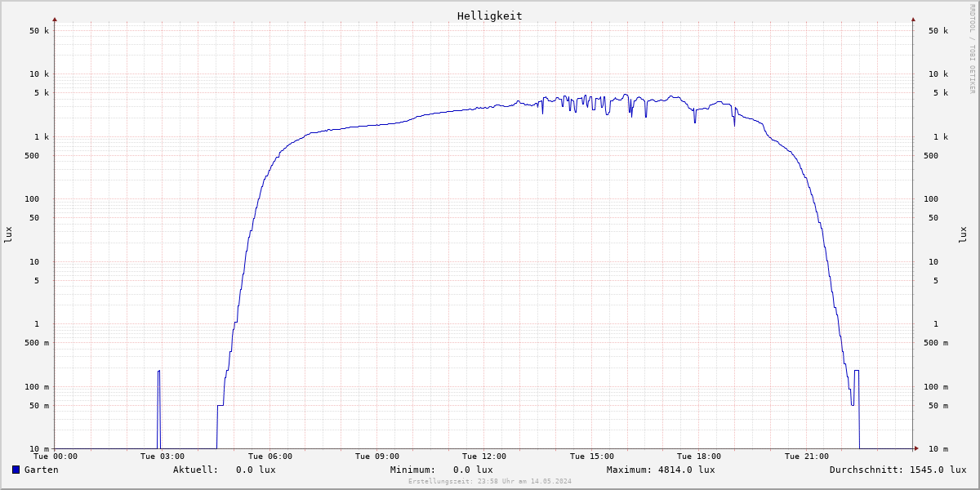Screen dimensions: 980x490
Task: Click the Tue 09:00 time axis label
Action: coord(377,457)
